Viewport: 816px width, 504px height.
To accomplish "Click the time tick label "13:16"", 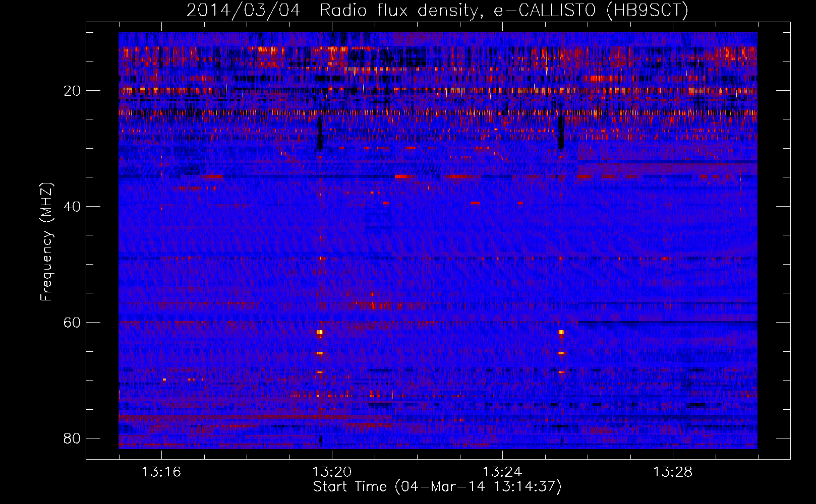I will pyautogui.click(x=161, y=472).
